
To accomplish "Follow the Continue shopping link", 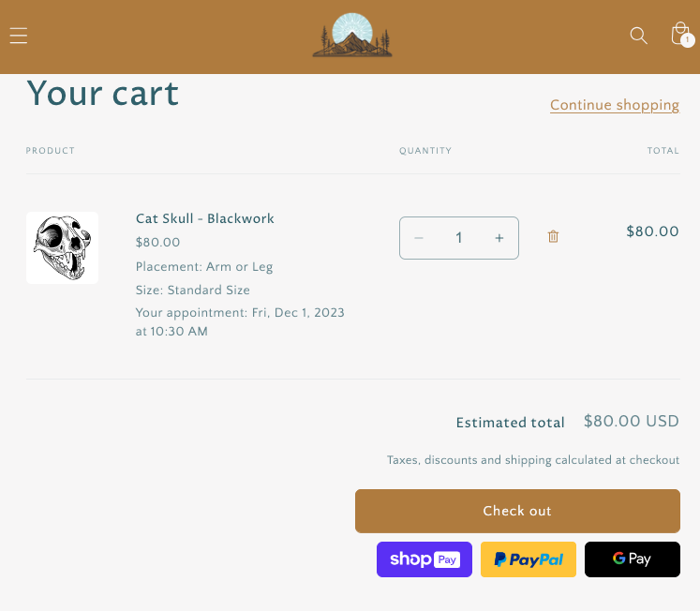I will (615, 105).
